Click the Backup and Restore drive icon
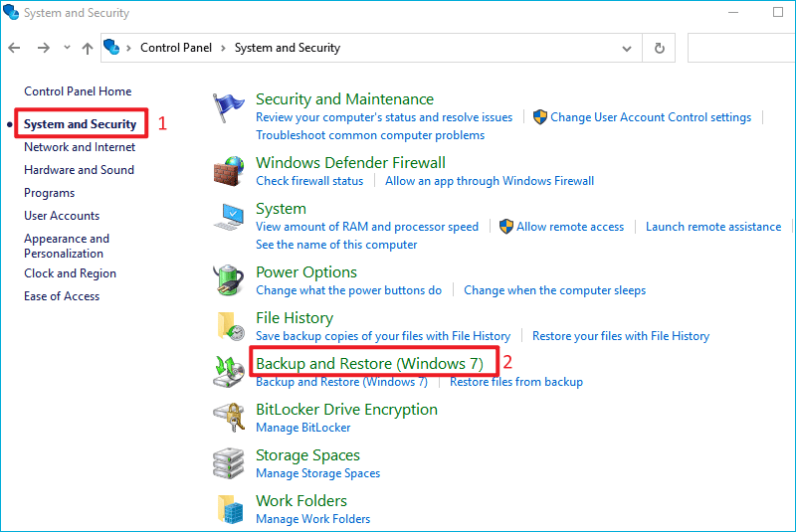The image size is (796, 532). pyautogui.click(x=229, y=372)
